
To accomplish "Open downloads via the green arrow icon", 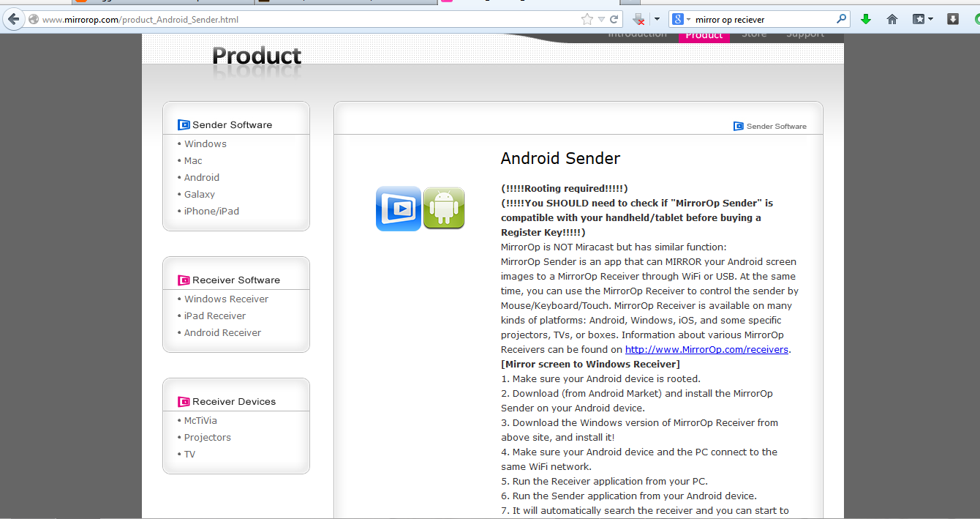I will pyautogui.click(x=866, y=20).
